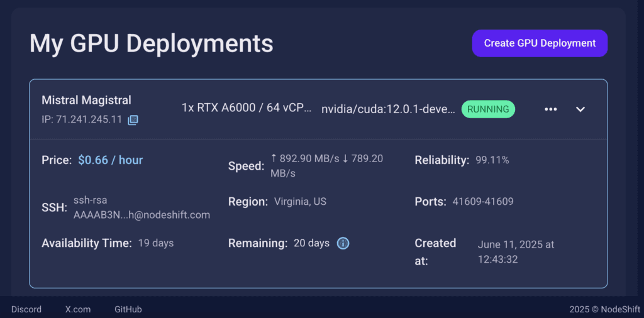Open the X.com footer link
The width and height of the screenshot is (644, 318).
(78, 309)
